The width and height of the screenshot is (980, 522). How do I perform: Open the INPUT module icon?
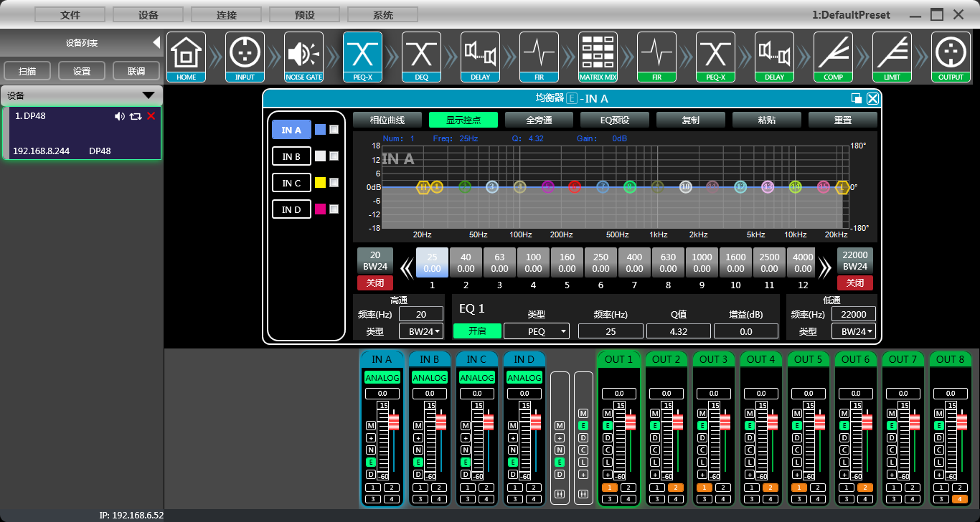(x=245, y=57)
